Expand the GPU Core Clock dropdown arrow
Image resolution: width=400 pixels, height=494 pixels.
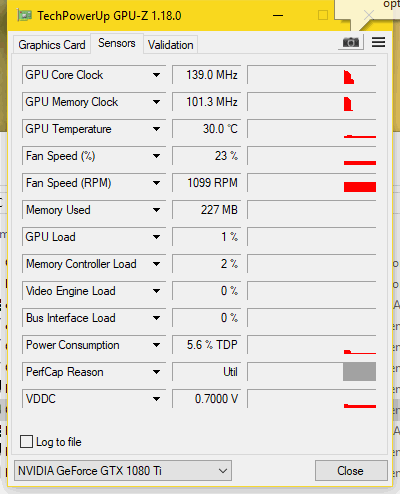pyautogui.click(x=156, y=75)
